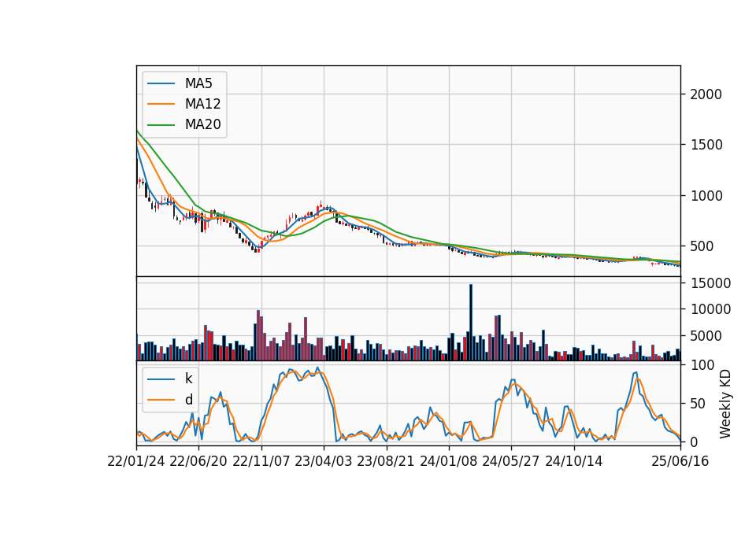Click the blue k legend line sample
The height and width of the screenshot is (543, 756).
point(161,379)
